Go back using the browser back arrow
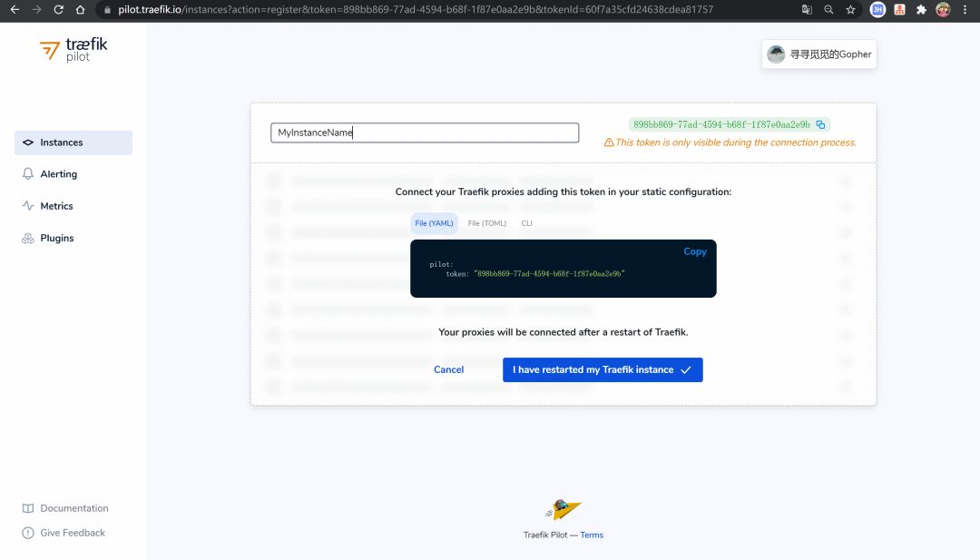Image resolution: width=980 pixels, height=560 pixels. 15,9
